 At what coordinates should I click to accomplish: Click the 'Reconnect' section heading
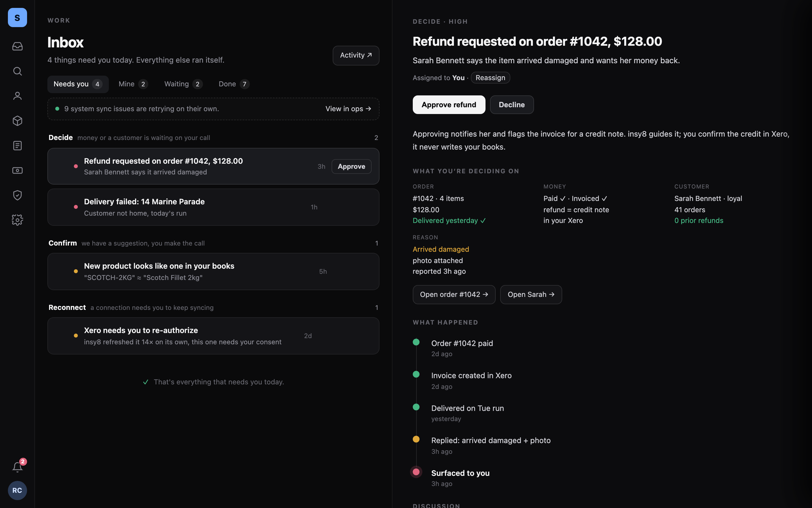[x=67, y=307]
